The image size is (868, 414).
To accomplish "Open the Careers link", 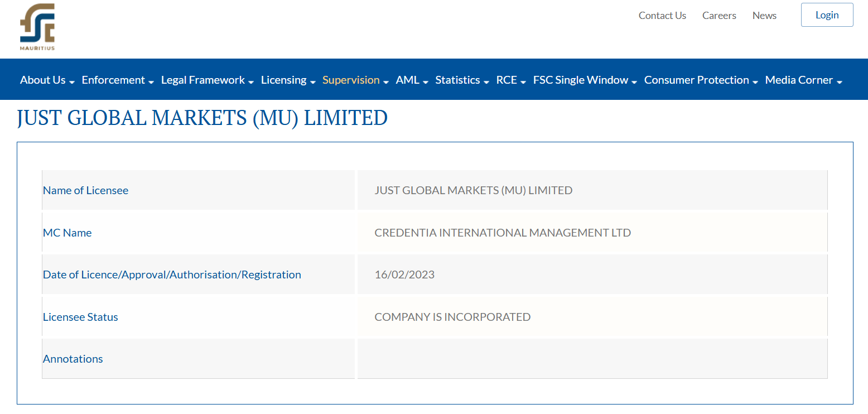I will pos(719,16).
